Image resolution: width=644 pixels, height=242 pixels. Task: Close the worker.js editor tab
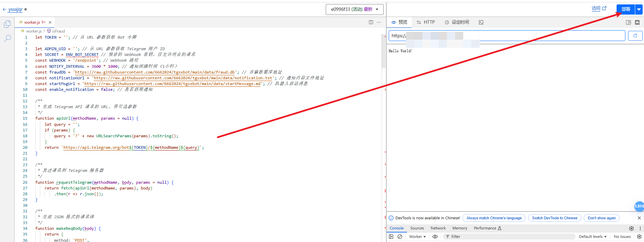[50, 22]
